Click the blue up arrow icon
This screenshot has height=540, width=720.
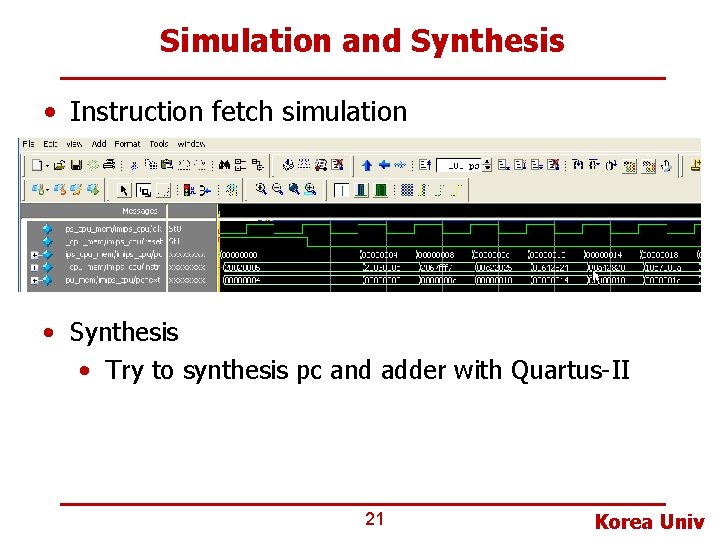(367, 165)
